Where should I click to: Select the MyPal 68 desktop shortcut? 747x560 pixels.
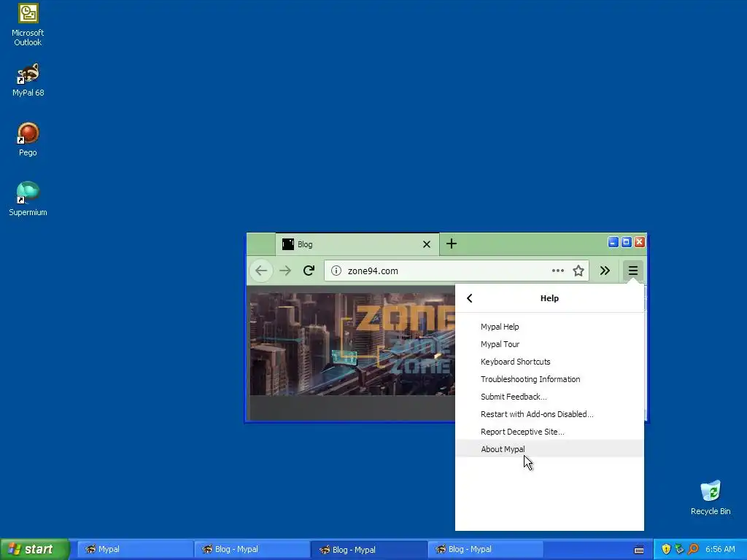28,80
